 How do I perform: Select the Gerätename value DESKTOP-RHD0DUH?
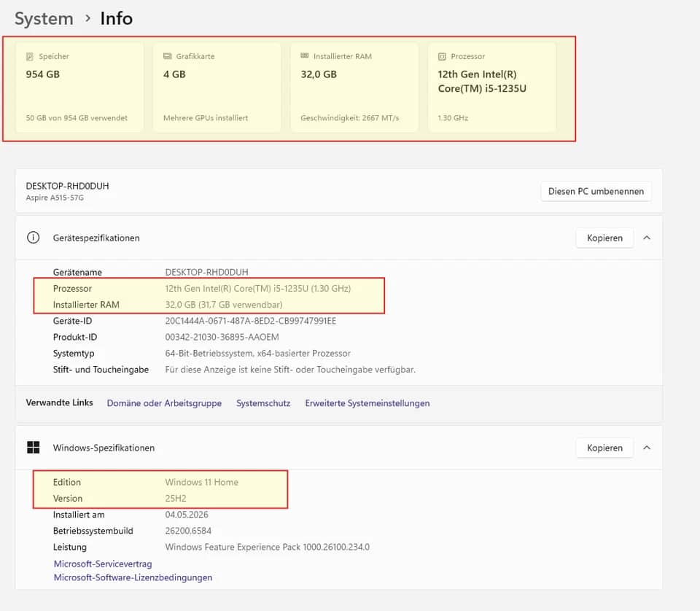[206, 272]
